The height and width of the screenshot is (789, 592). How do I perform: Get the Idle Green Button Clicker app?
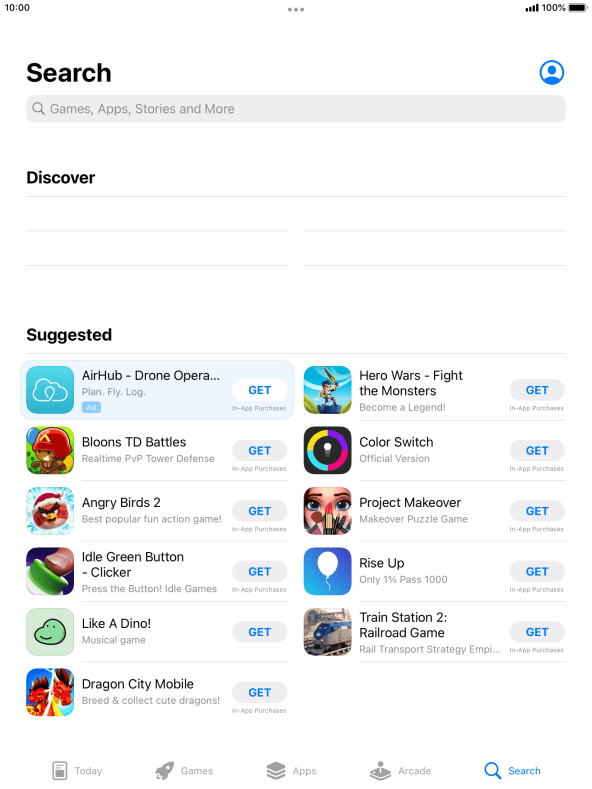coord(259,572)
